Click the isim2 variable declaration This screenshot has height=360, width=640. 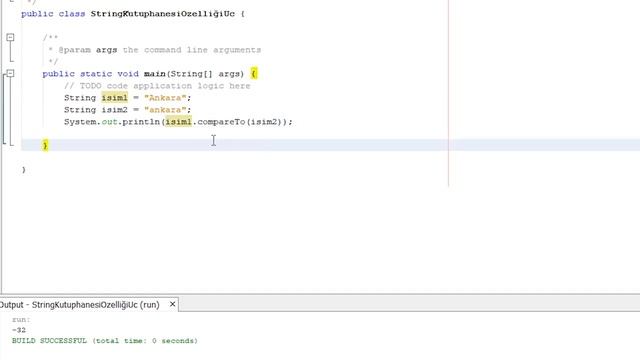[x=115, y=110]
